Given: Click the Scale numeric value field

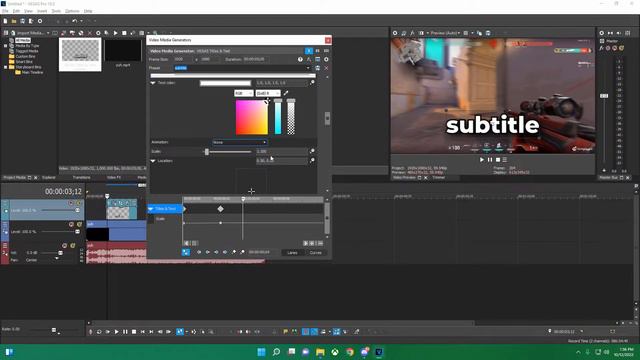Looking at the screenshot, I should [x=281, y=151].
